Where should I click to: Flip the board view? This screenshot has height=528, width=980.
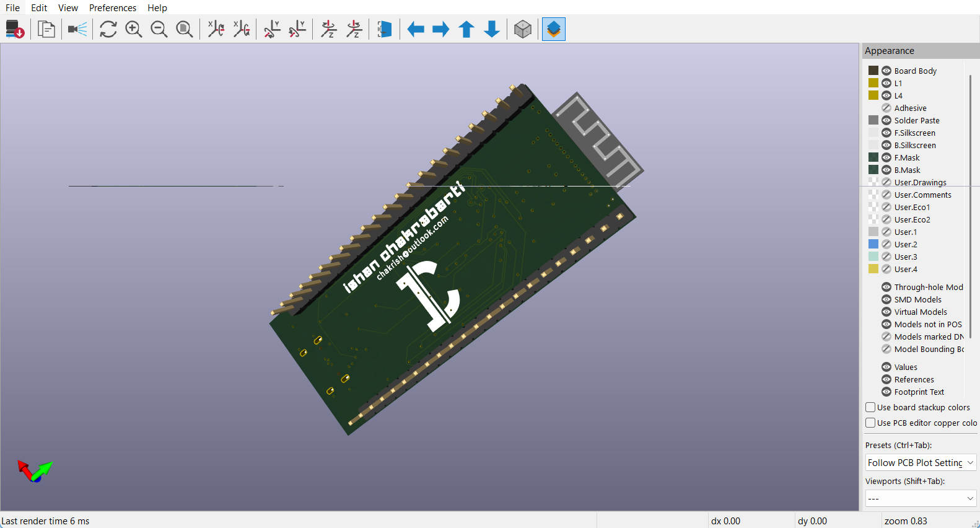point(385,29)
